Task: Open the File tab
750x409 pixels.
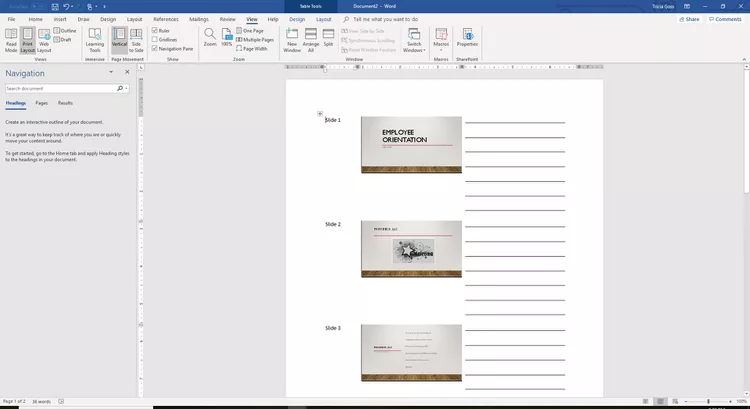Action: [11, 19]
